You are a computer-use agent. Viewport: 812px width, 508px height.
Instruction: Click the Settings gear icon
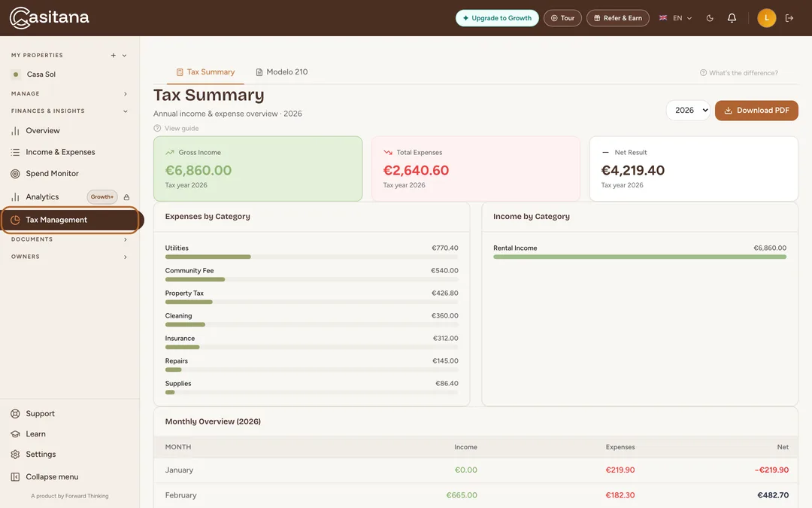(x=16, y=454)
